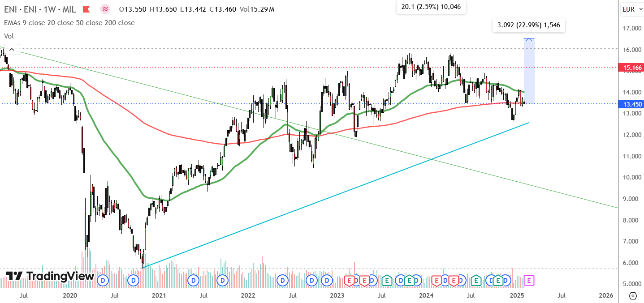Open the TradingView logo link
The image size is (644, 303).
tap(49, 276)
